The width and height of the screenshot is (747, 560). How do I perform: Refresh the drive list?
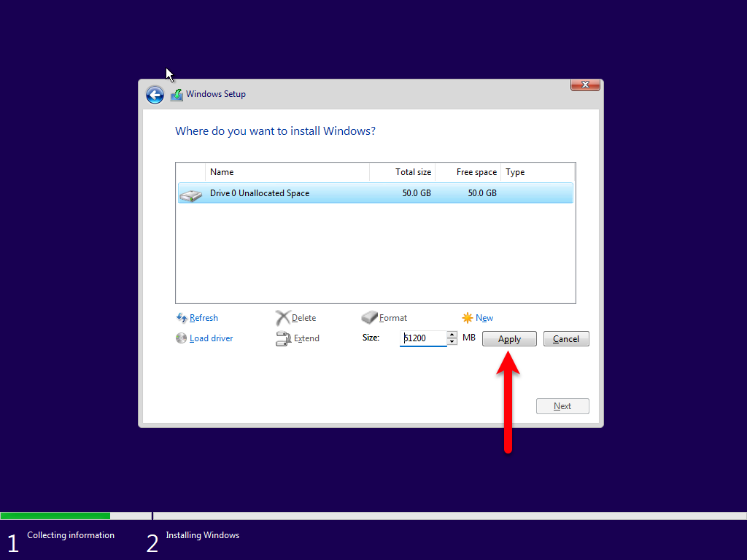click(204, 318)
